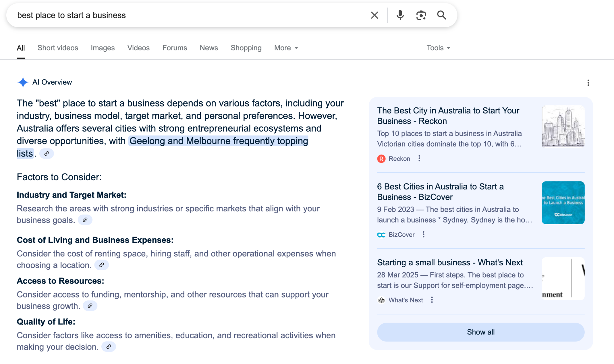This screenshot has width=614, height=364.
Task: Click What's Next snippet dated '28 Mar 2025'
Action: pos(455,280)
